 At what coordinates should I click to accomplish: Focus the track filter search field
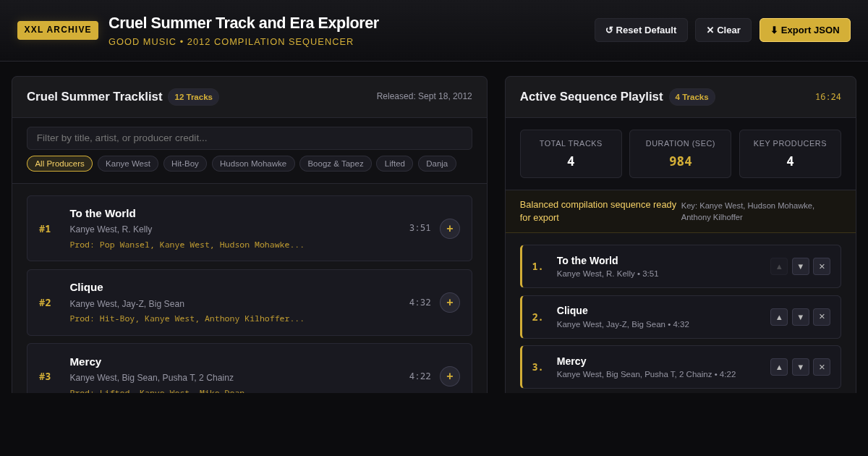click(x=250, y=138)
